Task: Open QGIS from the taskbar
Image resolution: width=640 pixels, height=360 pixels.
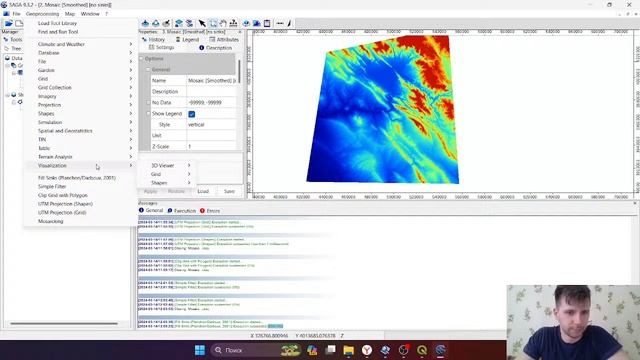Action: 422,350
